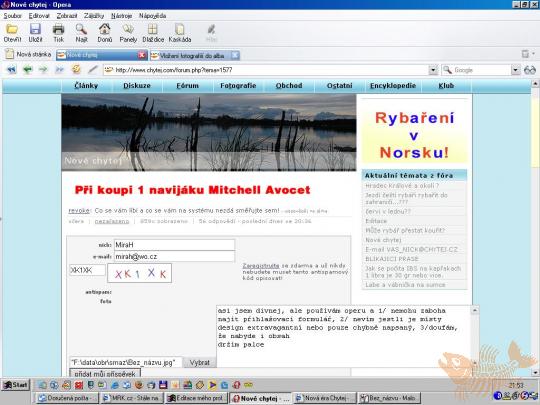The height and width of the screenshot is (405, 540).
Task: Click the Vybrat file browse button
Action: 199,362
